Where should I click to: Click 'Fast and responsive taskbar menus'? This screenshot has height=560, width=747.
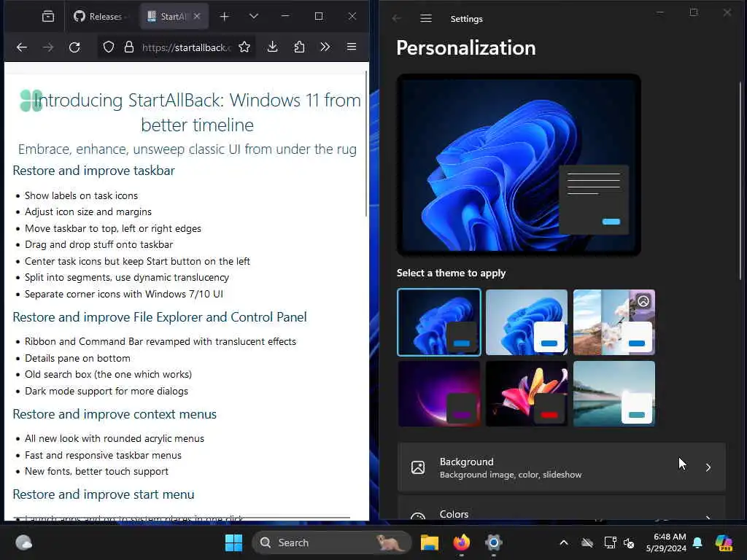click(x=103, y=455)
